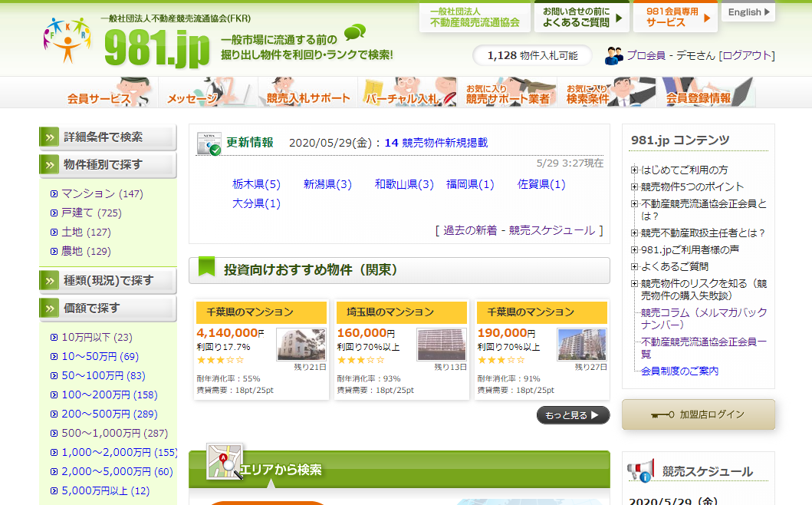Open the バーチャル入札 navigation item
This screenshot has height=505, width=812.
(x=408, y=92)
